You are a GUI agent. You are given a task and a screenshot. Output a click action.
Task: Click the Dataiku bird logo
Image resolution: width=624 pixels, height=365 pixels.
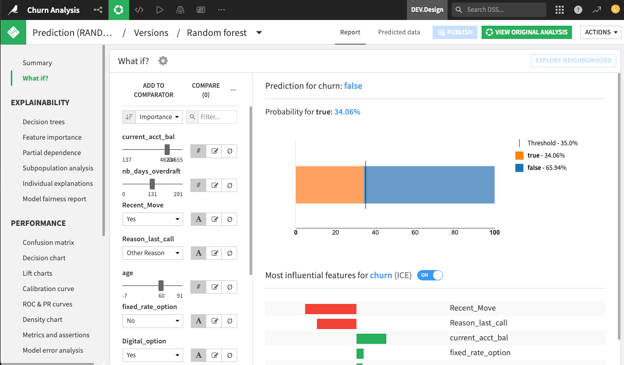pos(13,10)
